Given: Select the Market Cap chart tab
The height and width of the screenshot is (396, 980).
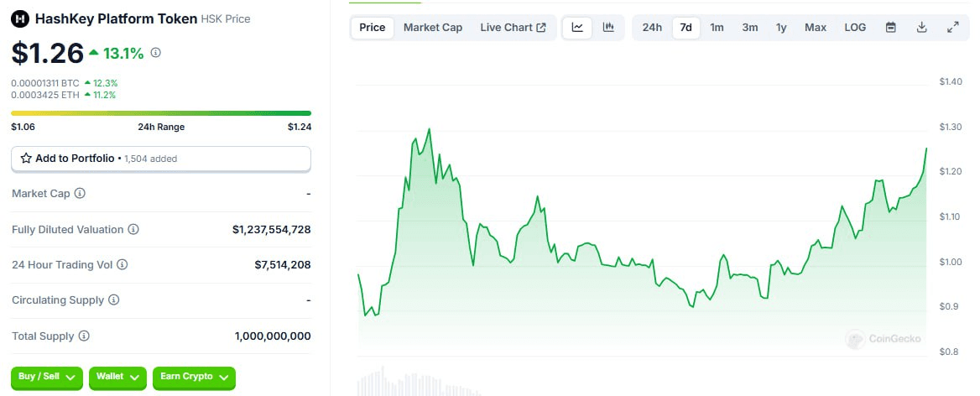Looking at the screenshot, I should (433, 28).
